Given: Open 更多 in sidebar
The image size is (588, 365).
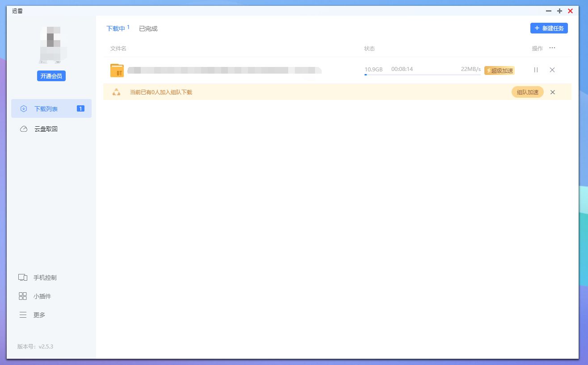Looking at the screenshot, I should coord(39,315).
